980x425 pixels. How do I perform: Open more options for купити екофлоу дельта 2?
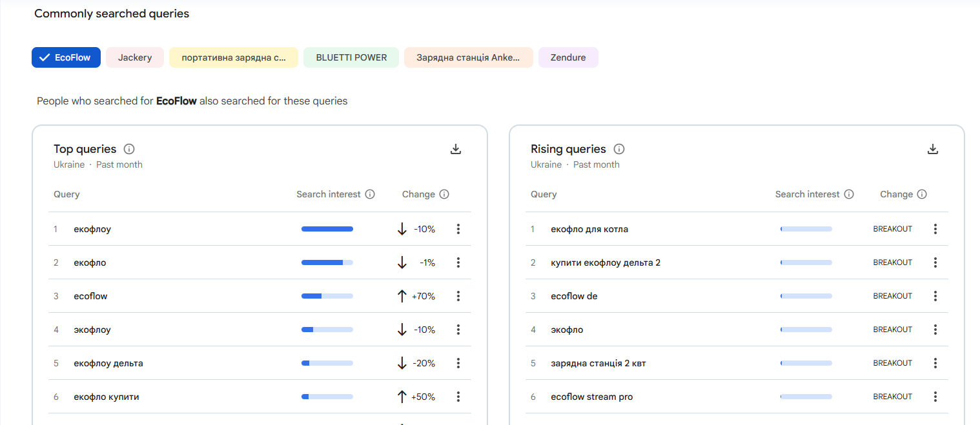pos(935,262)
